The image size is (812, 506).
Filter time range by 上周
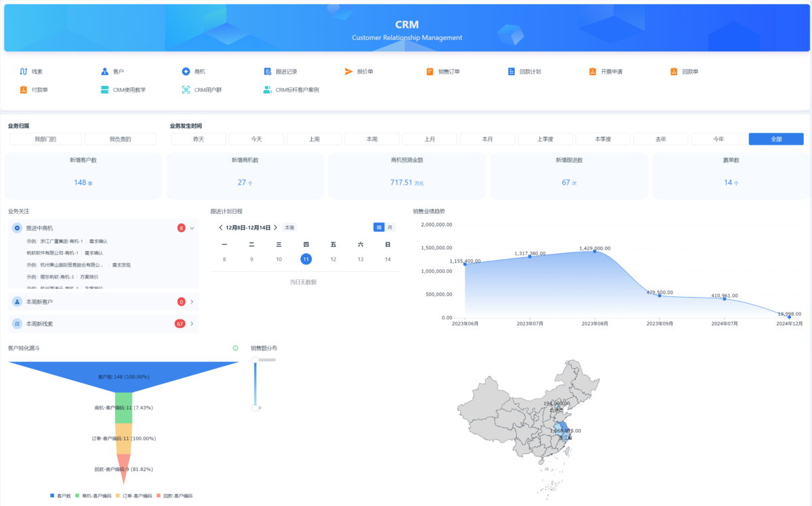[314, 139]
